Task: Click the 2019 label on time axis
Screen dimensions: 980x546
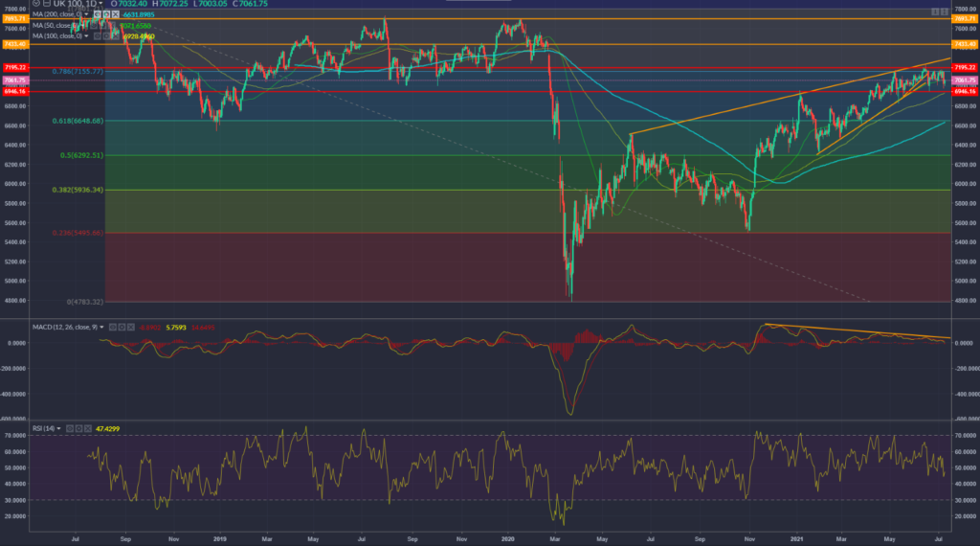Action: coord(219,538)
